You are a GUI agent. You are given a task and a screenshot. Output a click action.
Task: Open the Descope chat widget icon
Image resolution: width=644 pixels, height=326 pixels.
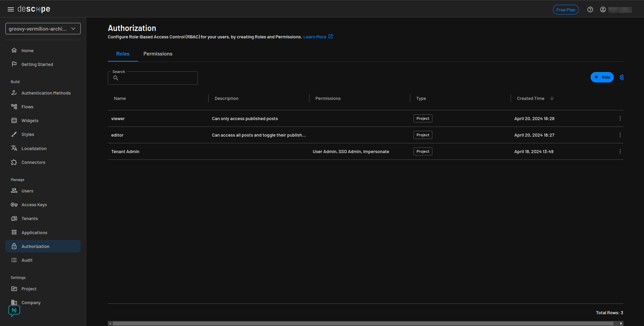pyautogui.click(x=14, y=311)
